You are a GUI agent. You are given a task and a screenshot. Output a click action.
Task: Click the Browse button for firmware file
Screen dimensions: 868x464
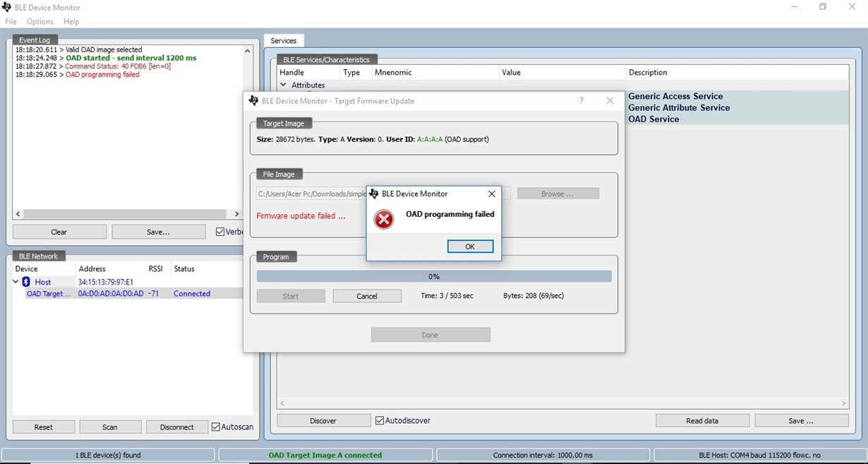tap(557, 194)
